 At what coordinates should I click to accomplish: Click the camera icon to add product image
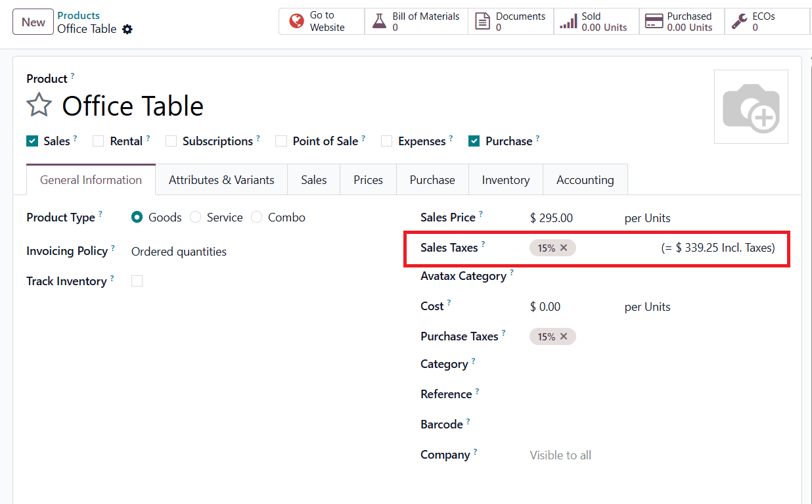[751, 107]
